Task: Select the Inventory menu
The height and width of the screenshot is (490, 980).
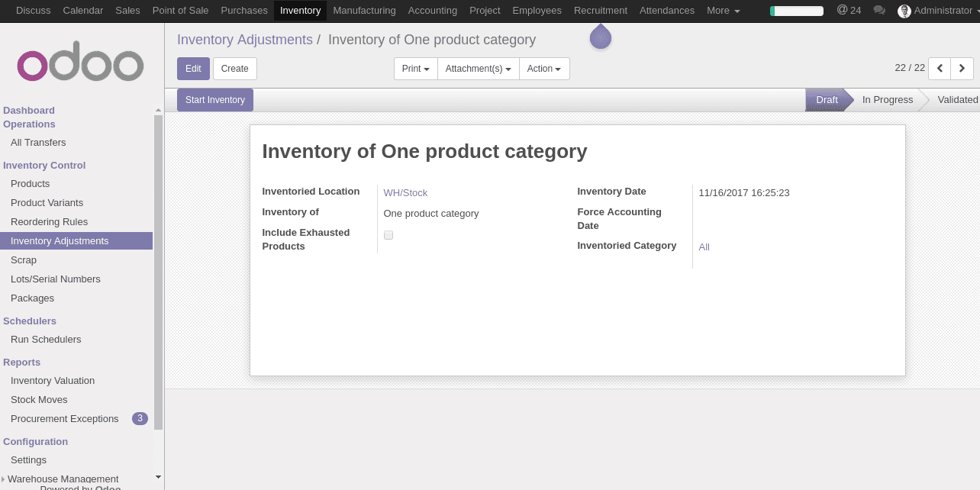Action: coord(300,11)
